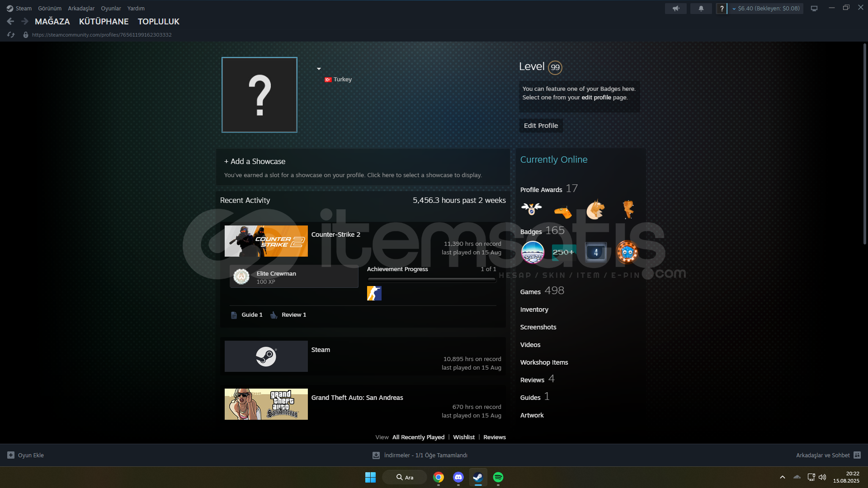Click + Add a Showcase
The image size is (868, 488).
[255, 161]
